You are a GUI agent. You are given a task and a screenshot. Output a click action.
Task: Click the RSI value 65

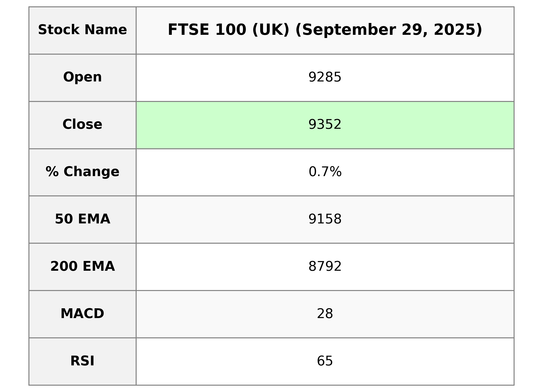coord(325,361)
